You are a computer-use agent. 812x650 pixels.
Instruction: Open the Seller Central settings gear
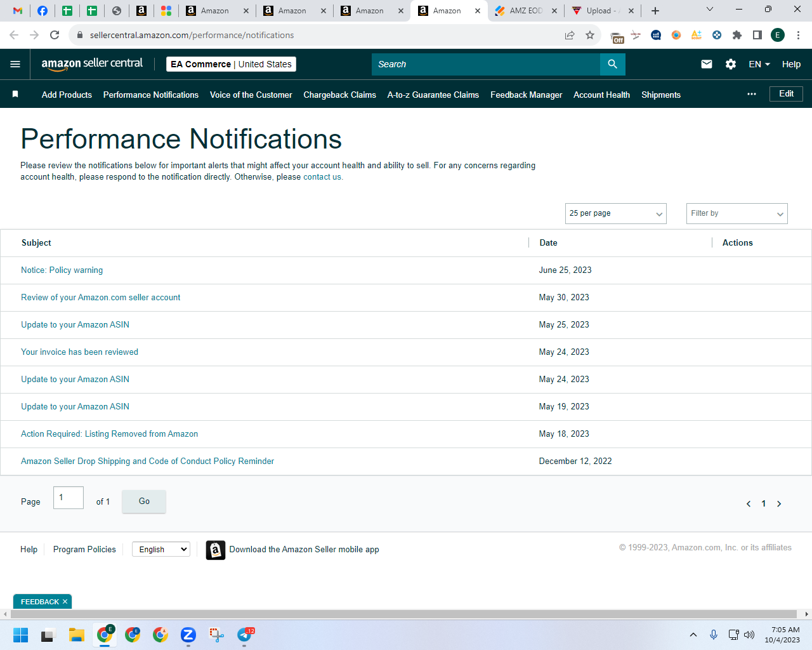pos(731,64)
